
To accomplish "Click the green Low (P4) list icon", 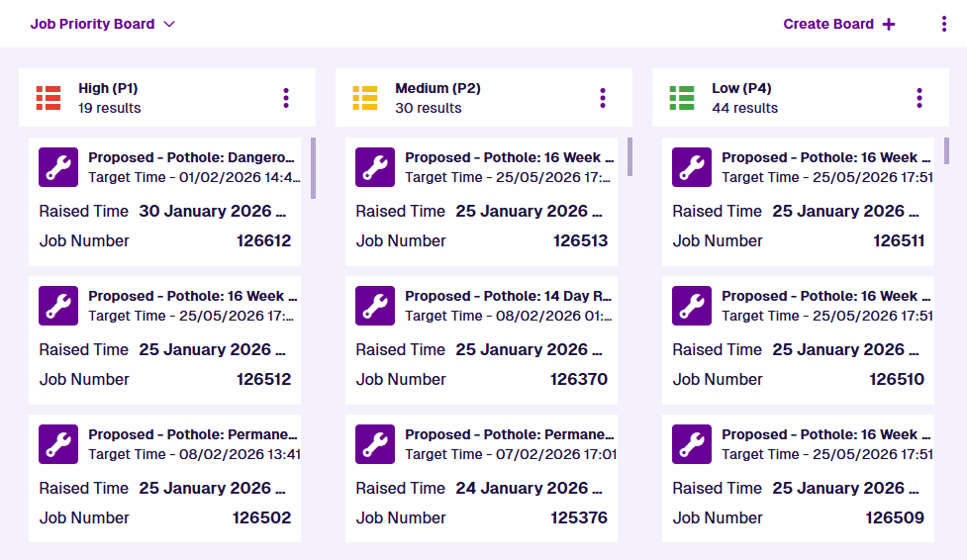I will (x=682, y=98).
